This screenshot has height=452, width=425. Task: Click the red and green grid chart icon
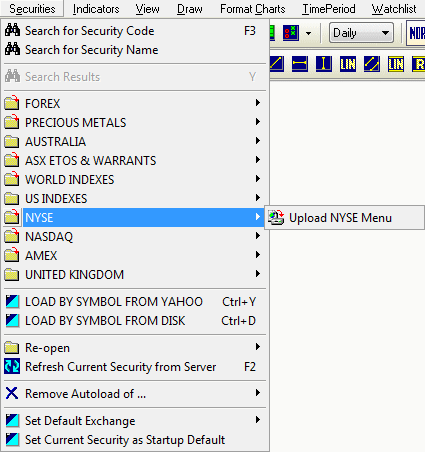[291, 33]
